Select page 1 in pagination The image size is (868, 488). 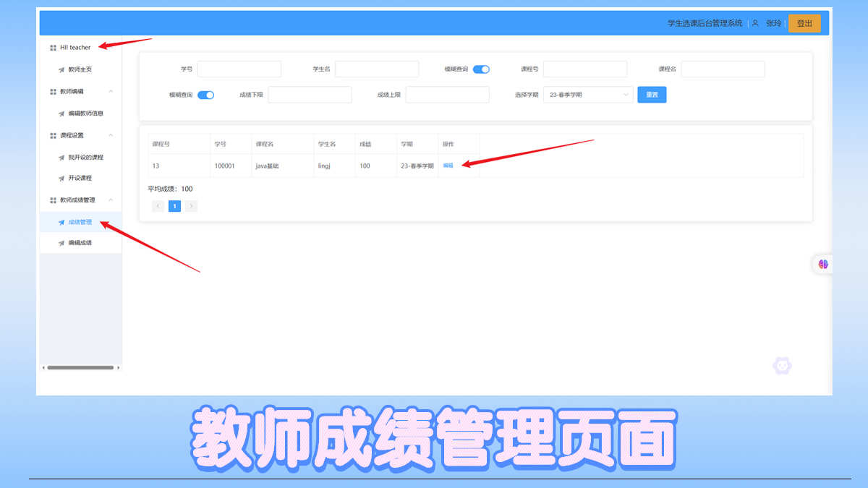tap(174, 206)
